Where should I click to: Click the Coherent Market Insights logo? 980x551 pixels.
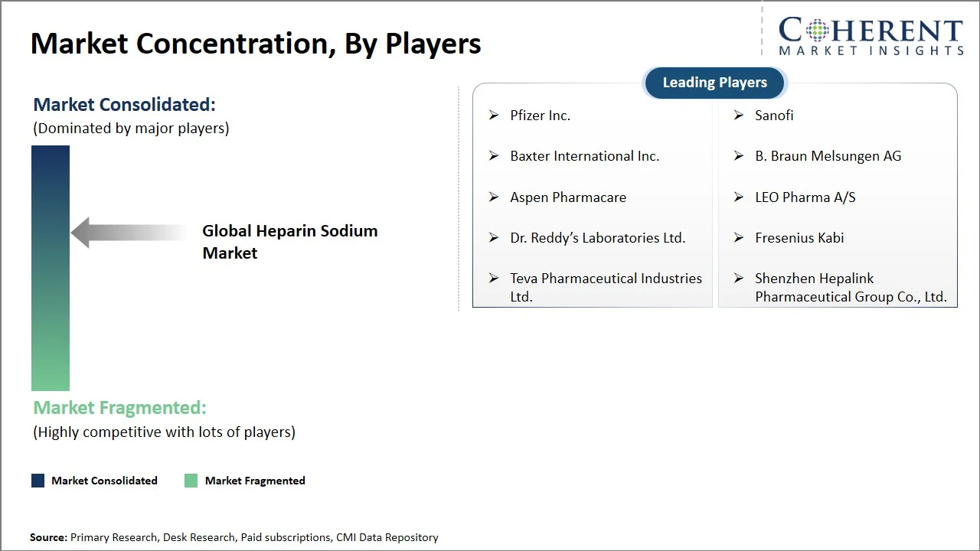[x=871, y=36]
